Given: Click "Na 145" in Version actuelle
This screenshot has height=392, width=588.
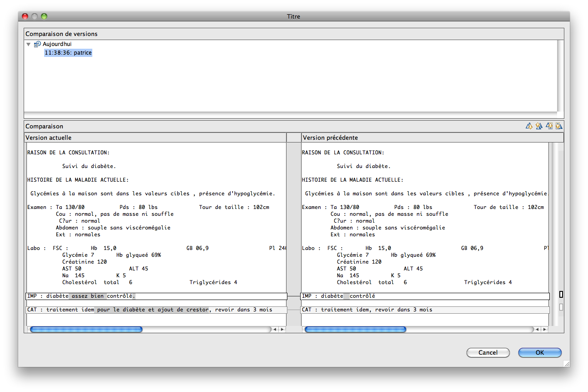Looking at the screenshot, I should pyautogui.click(x=73, y=275).
